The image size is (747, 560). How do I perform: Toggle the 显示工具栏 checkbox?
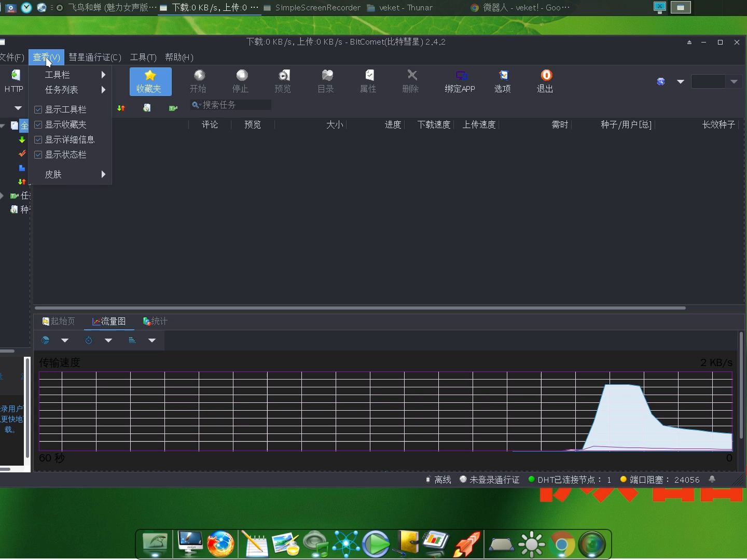click(38, 109)
